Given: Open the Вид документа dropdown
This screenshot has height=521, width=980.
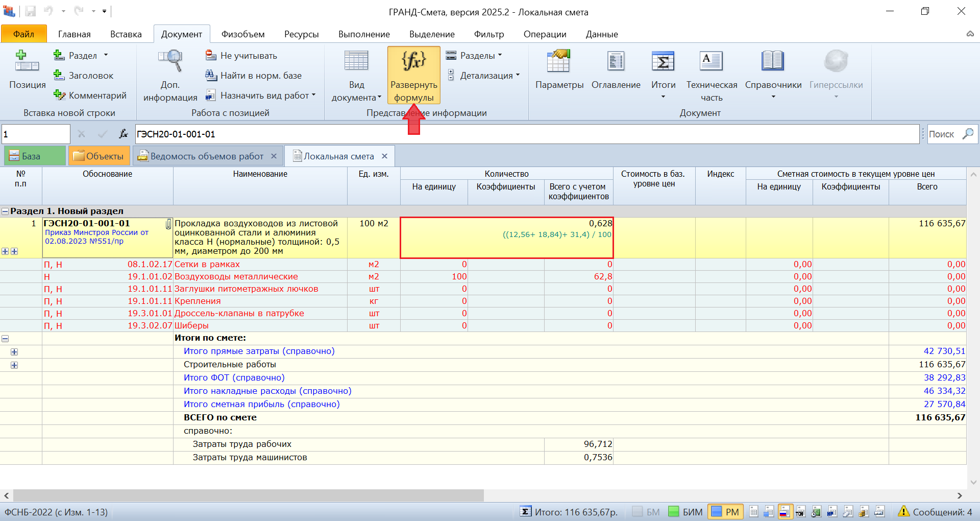Looking at the screenshot, I should point(379,97).
